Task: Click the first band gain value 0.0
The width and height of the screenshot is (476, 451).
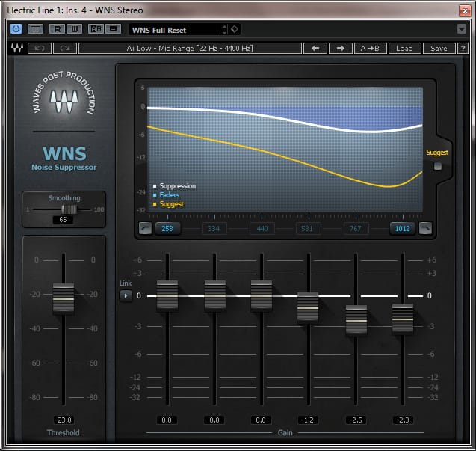Action: pyautogui.click(x=167, y=420)
